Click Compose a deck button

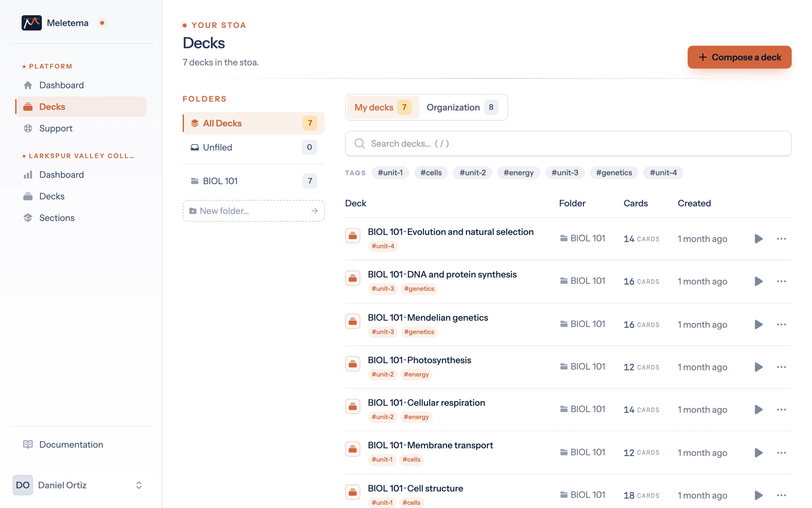pyautogui.click(x=740, y=57)
